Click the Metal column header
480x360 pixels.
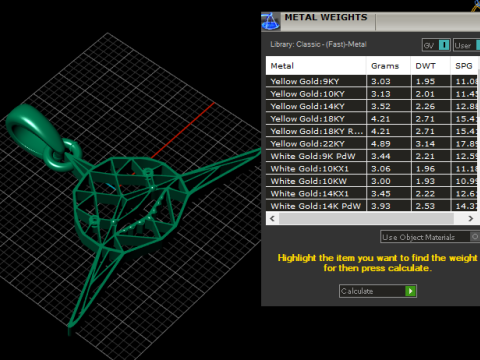(x=316, y=66)
